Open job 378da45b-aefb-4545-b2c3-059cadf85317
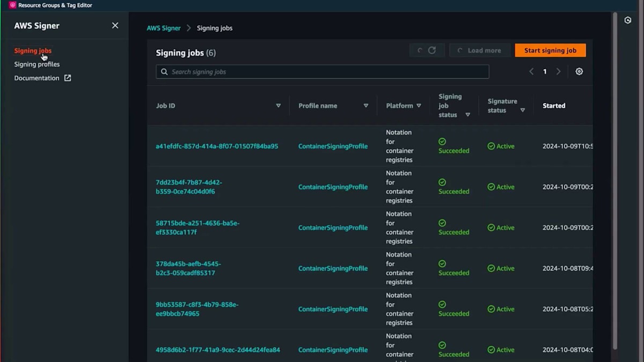The image size is (644, 362). [188, 269]
